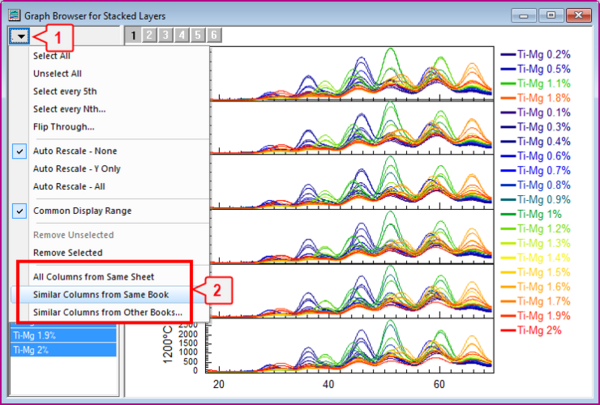Open Similar Columns from Other Books...
Screen dimensions: 600x405
coord(108,312)
